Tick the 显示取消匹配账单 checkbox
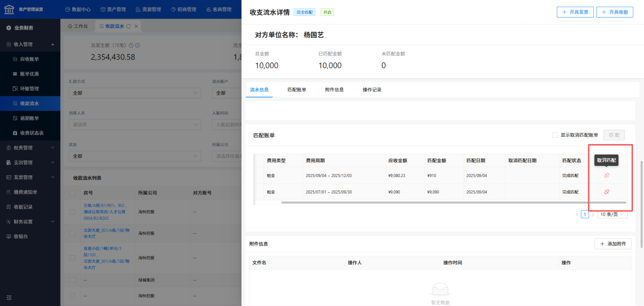 click(x=555, y=135)
